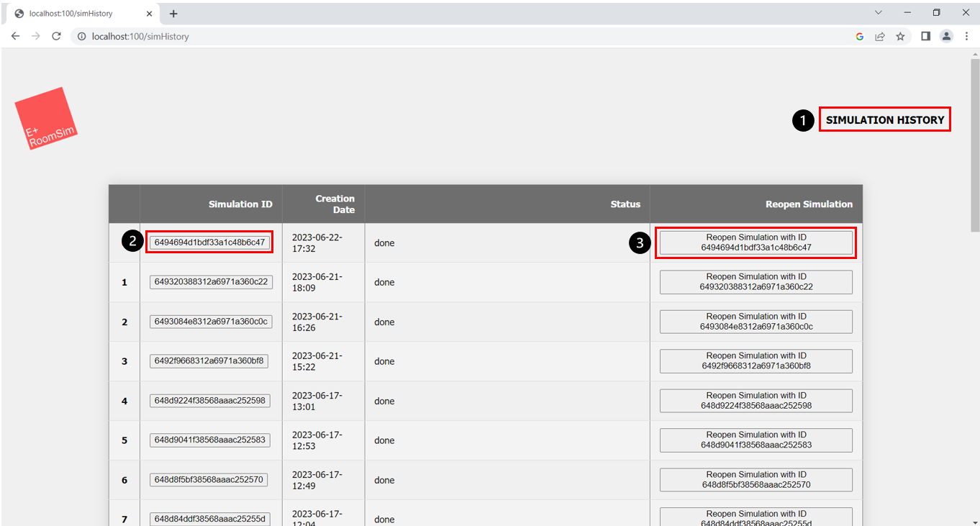Viewport: 980px width, 526px height.
Task: Click simulation ID 648d9224f38568aaac252598 button
Action: coord(209,401)
